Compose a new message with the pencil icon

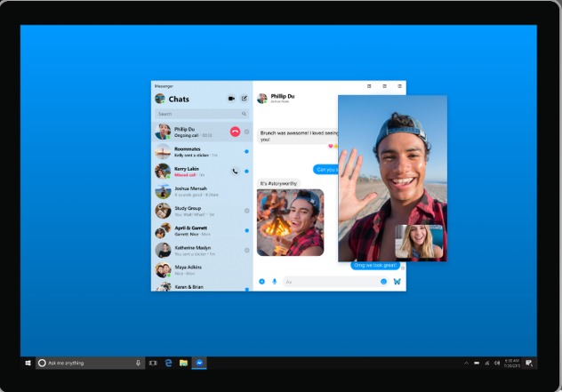(x=244, y=99)
